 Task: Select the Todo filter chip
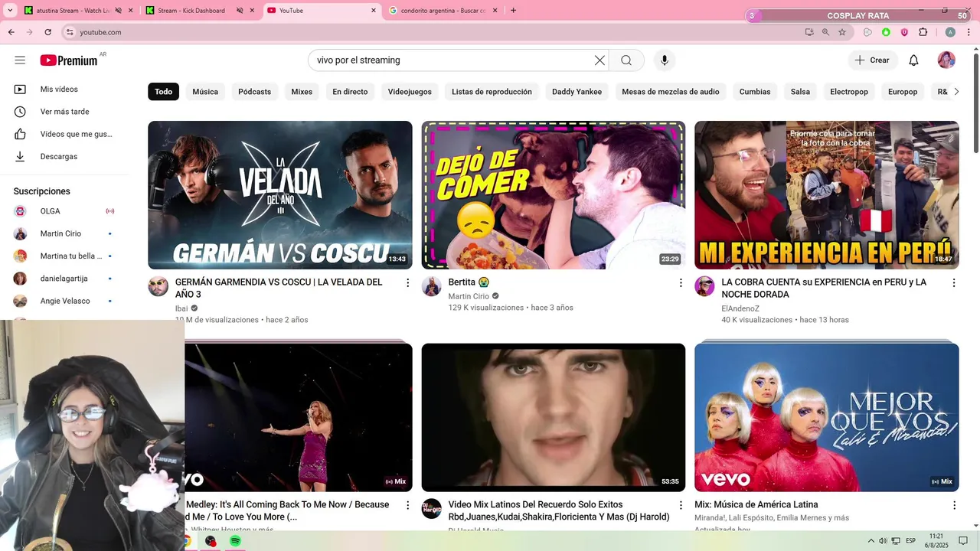[x=164, y=92]
